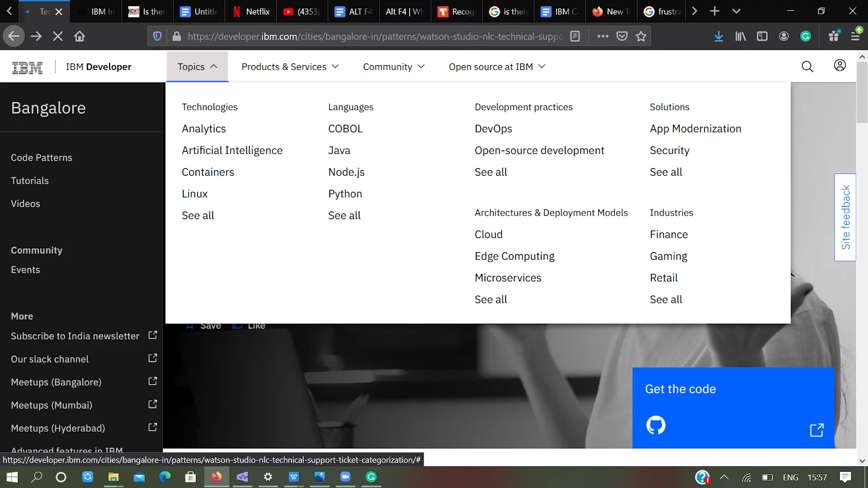Open the site search magnifier icon
868x488 pixels.
[807, 67]
